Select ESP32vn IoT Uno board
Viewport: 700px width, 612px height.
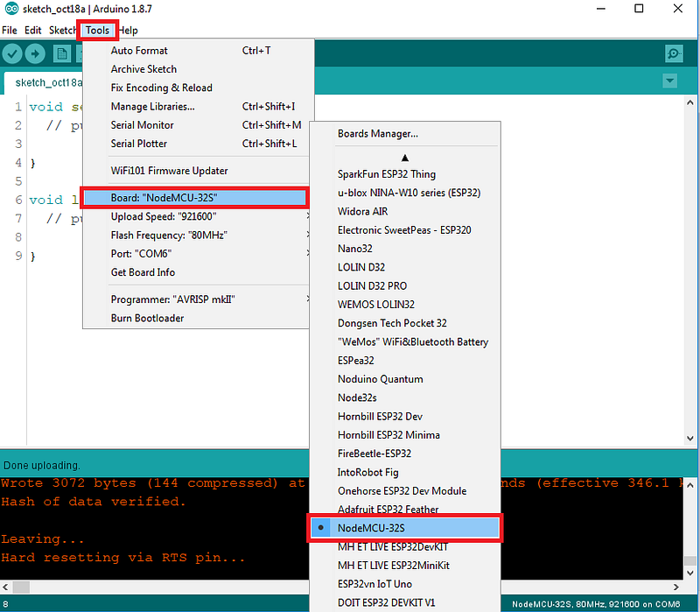pyautogui.click(x=405, y=584)
